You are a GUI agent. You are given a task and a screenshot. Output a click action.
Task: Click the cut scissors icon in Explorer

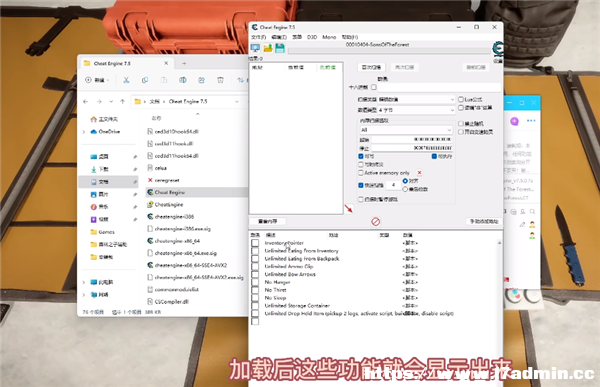click(126, 80)
